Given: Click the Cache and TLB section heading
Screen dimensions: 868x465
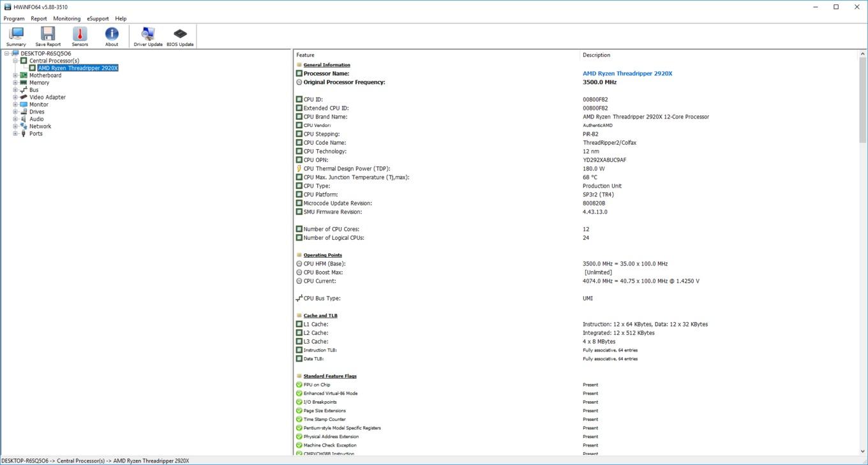Looking at the screenshot, I should coord(320,316).
